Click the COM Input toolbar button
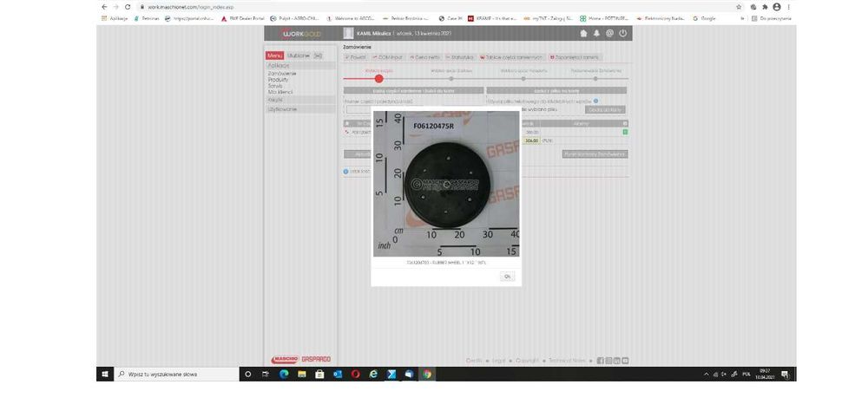The height and width of the screenshot is (398, 868). point(388,57)
